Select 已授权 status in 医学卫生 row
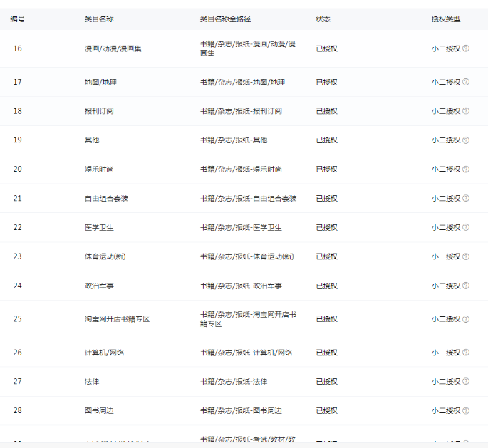Viewport: 488px width, 448px height. coord(326,227)
